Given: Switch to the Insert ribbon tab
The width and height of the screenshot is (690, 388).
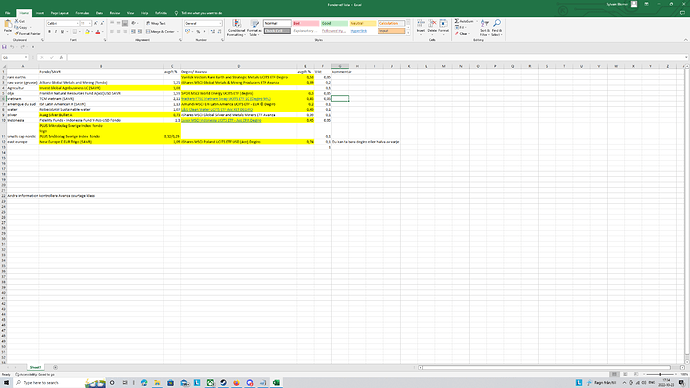Looking at the screenshot, I should click(x=40, y=13).
